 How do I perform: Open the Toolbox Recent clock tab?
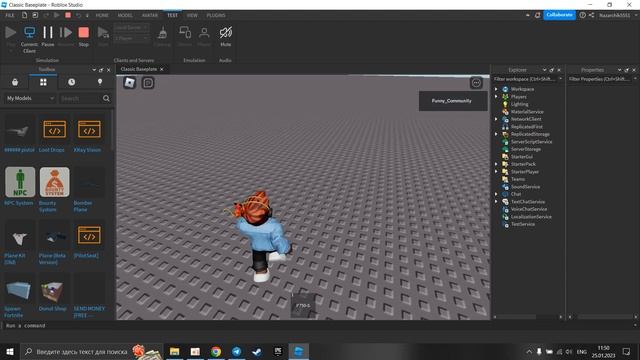71,82
